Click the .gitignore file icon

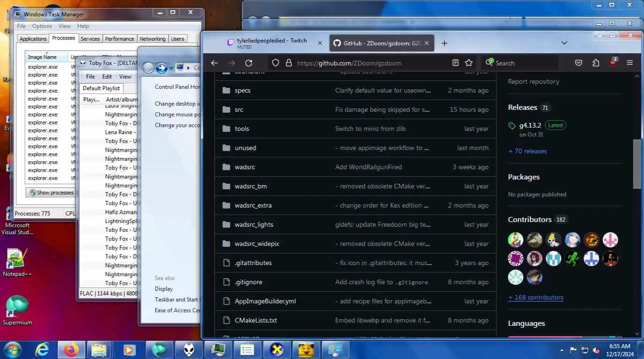(227, 282)
